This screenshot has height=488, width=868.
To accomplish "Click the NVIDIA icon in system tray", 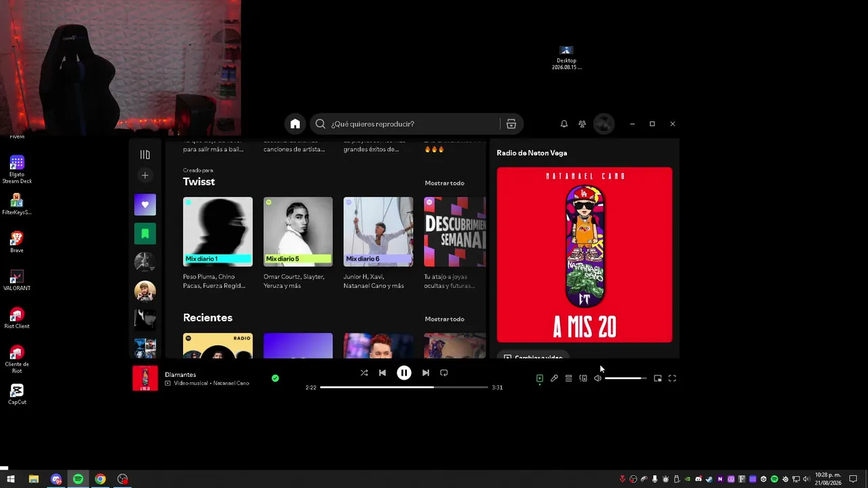I will pos(688,479).
